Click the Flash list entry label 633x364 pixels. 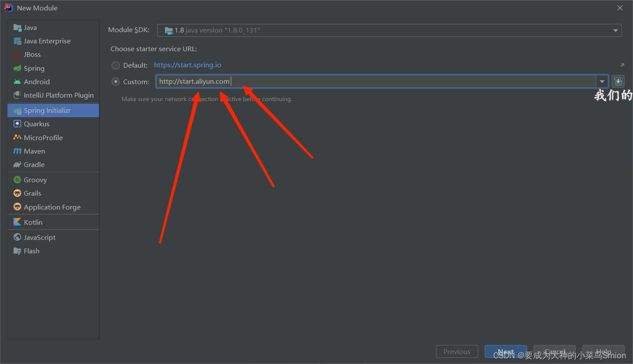tap(32, 251)
